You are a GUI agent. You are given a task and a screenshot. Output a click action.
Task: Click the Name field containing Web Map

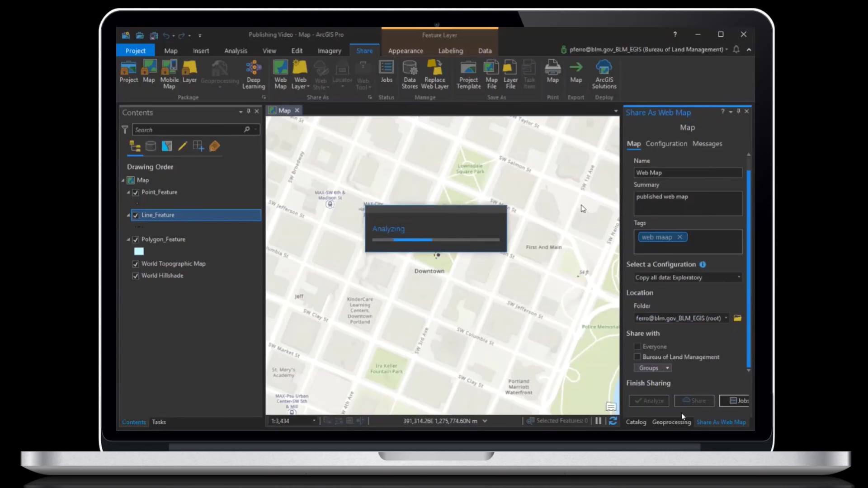688,173
